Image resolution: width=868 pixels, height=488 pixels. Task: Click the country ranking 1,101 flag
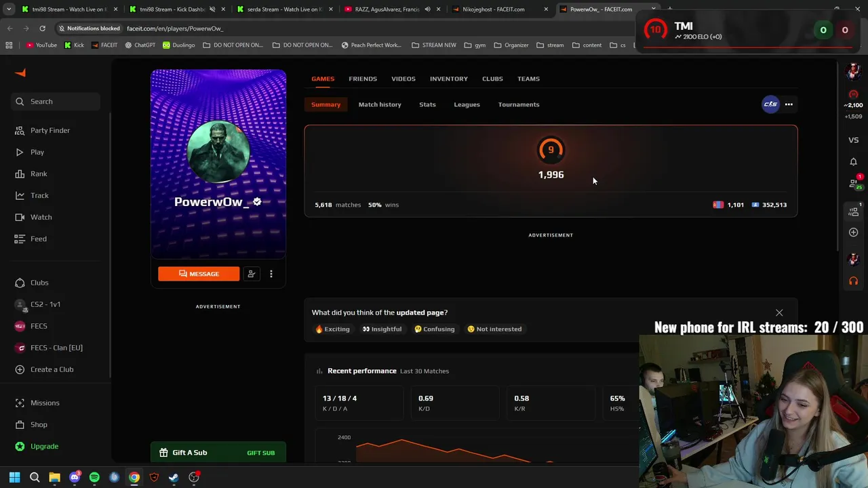(x=718, y=205)
